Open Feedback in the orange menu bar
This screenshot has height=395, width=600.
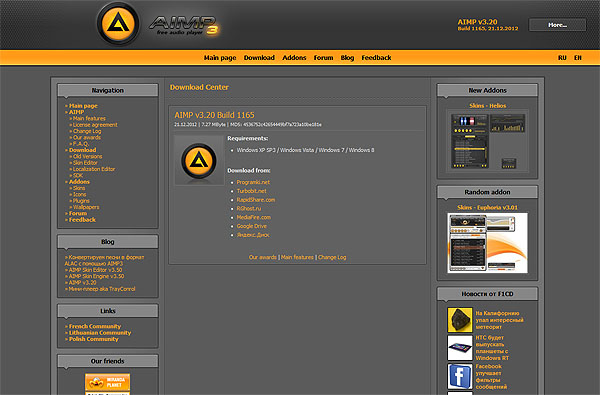(376, 58)
